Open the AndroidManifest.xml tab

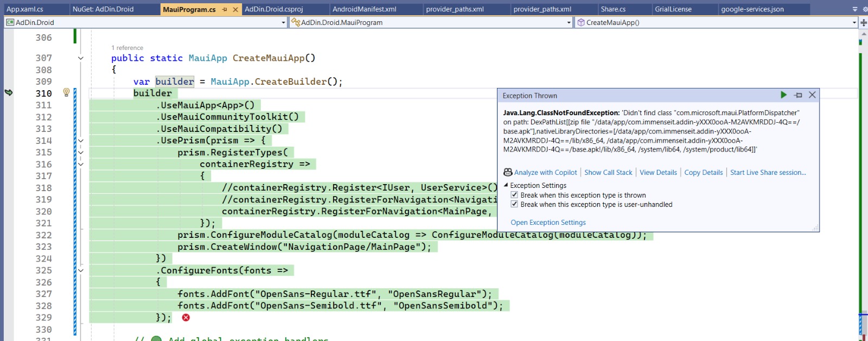[365, 9]
